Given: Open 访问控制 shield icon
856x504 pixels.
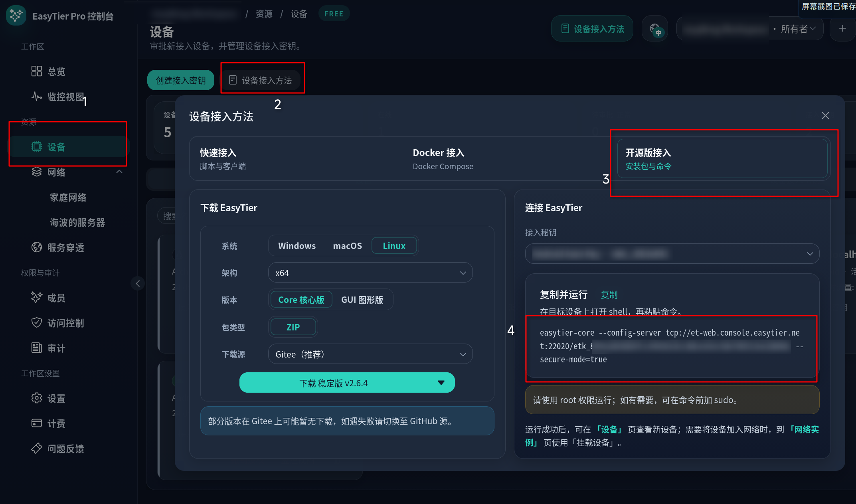Looking at the screenshot, I should pyautogui.click(x=37, y=323).
